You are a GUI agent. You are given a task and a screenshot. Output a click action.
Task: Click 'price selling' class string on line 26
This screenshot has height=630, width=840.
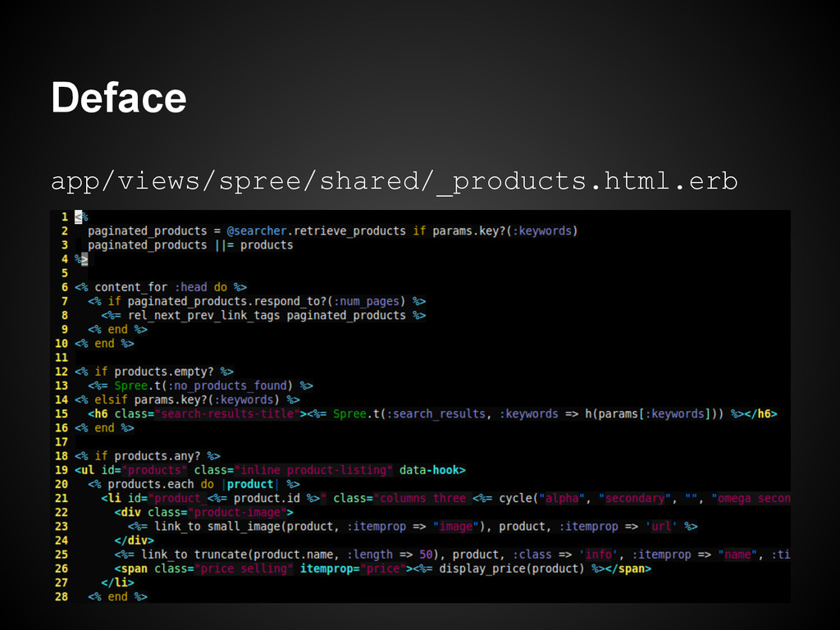(x=244, y=568)
